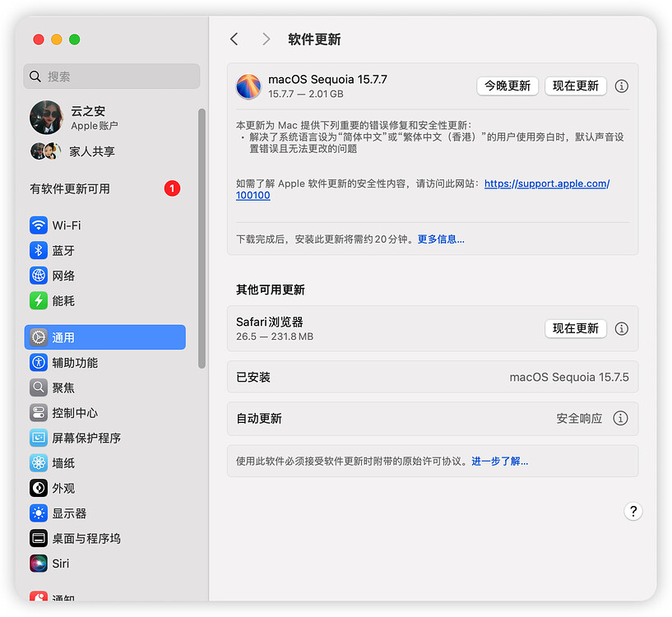
Task: Select 蓝牙 in the sidebar
Action: (105, 250)
